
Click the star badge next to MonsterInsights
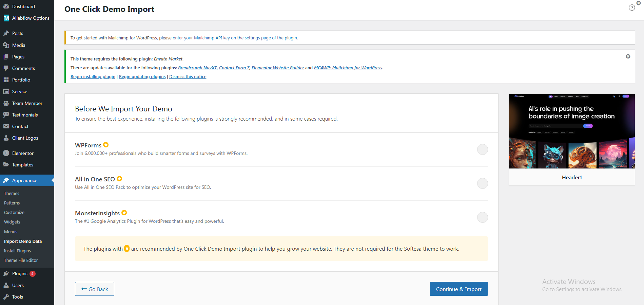pos(124,213)
